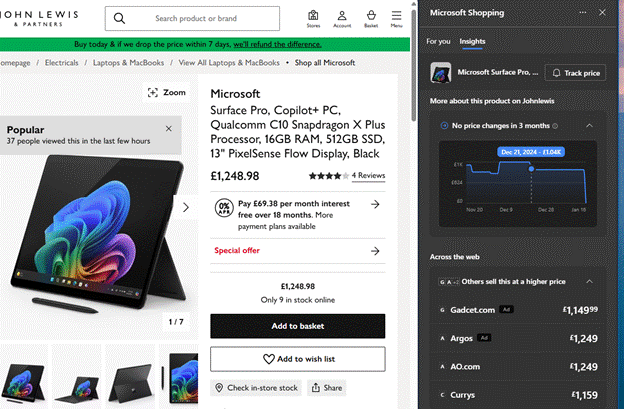Expand the Special offer details
This screenshot has height=409, width=624.
[x=298, y=251]
